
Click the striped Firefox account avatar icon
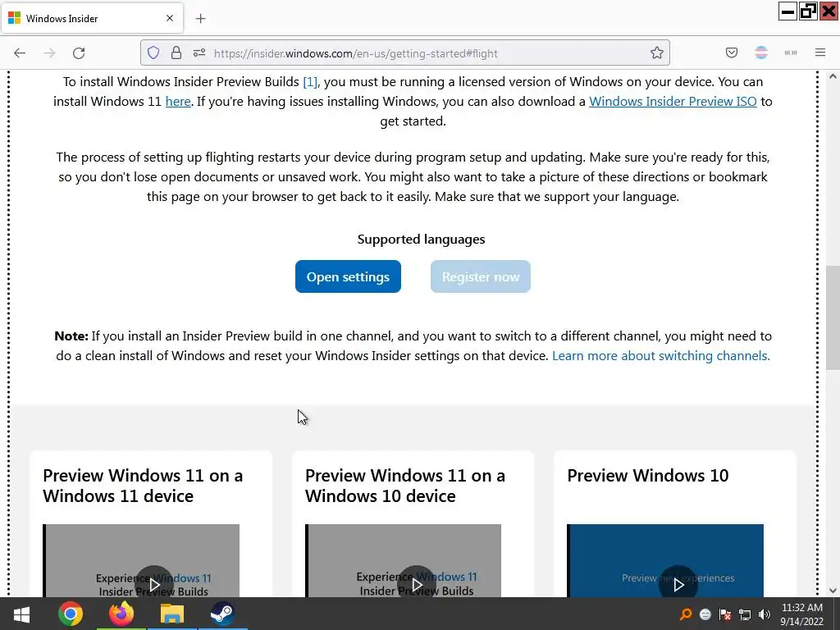click(761, 53)
